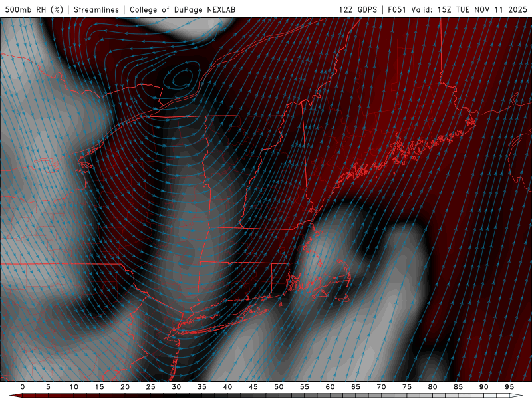532x399 pixels.
Task: Click the colorbar value label '95'
Action: [509, 387]
